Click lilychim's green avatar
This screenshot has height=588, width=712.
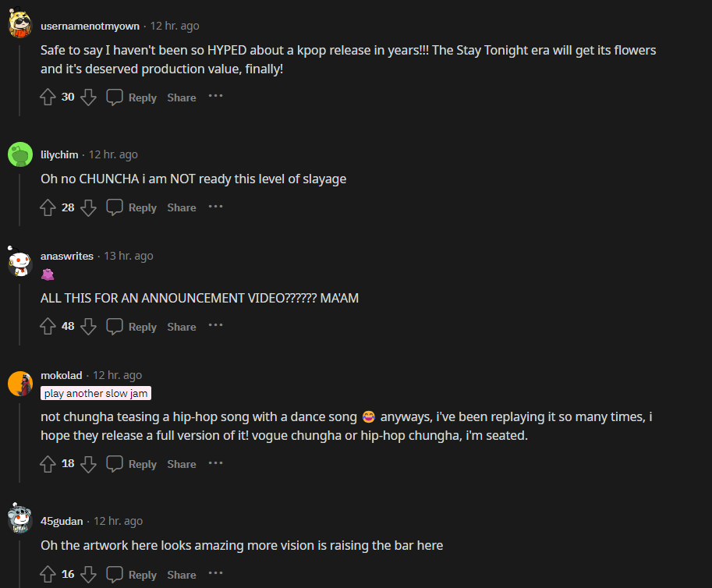pos(20,155)
